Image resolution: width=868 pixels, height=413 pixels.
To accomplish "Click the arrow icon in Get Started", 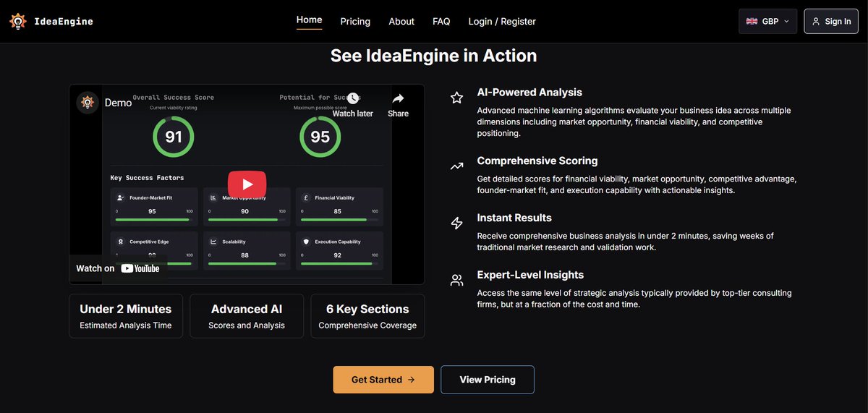I will (x=411, y=380).
